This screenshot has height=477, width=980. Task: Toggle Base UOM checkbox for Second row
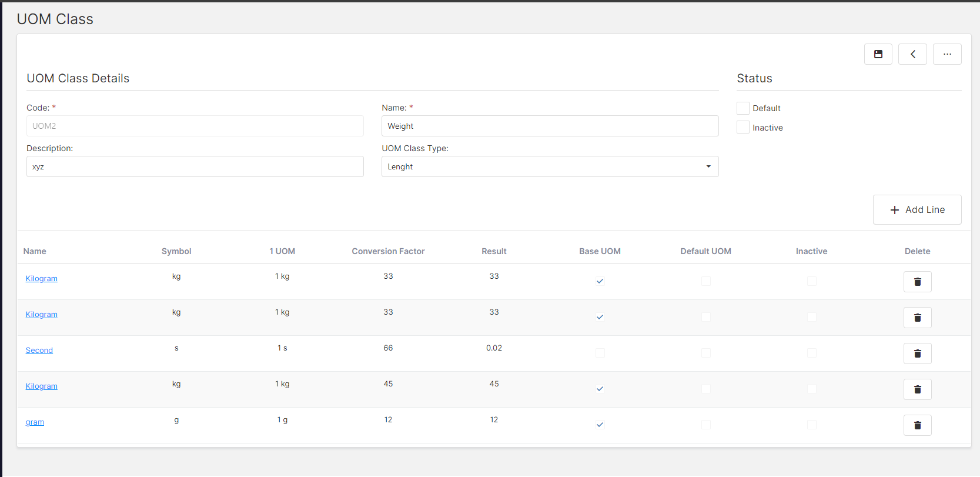tap(600, 353)
